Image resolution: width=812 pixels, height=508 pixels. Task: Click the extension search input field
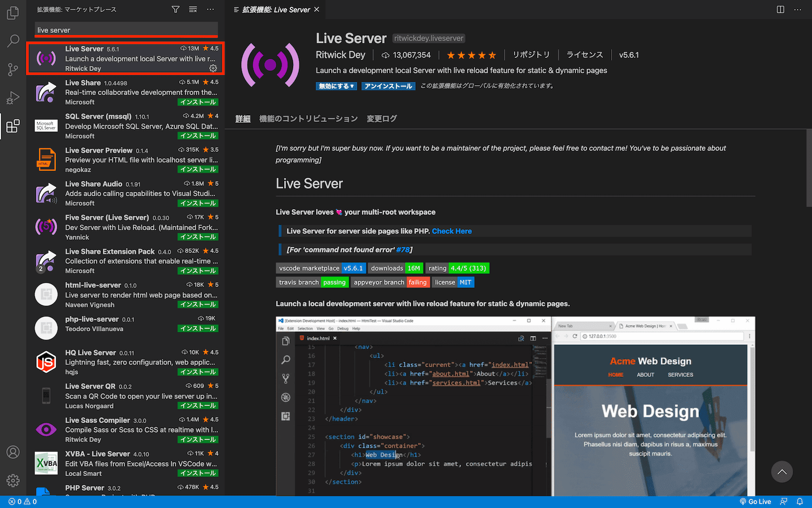[126, 30]
